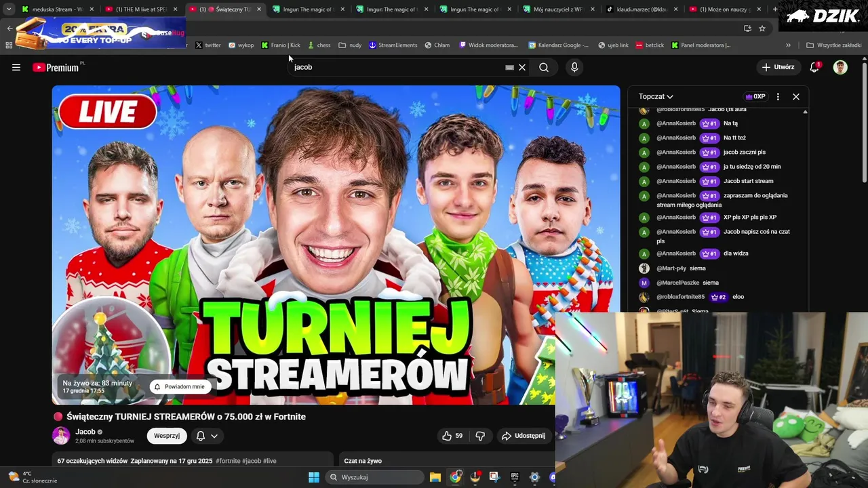The height and width of the screenshot is (488, 868).
Task: Open the twitter bookmark
Action: (208, 45)
